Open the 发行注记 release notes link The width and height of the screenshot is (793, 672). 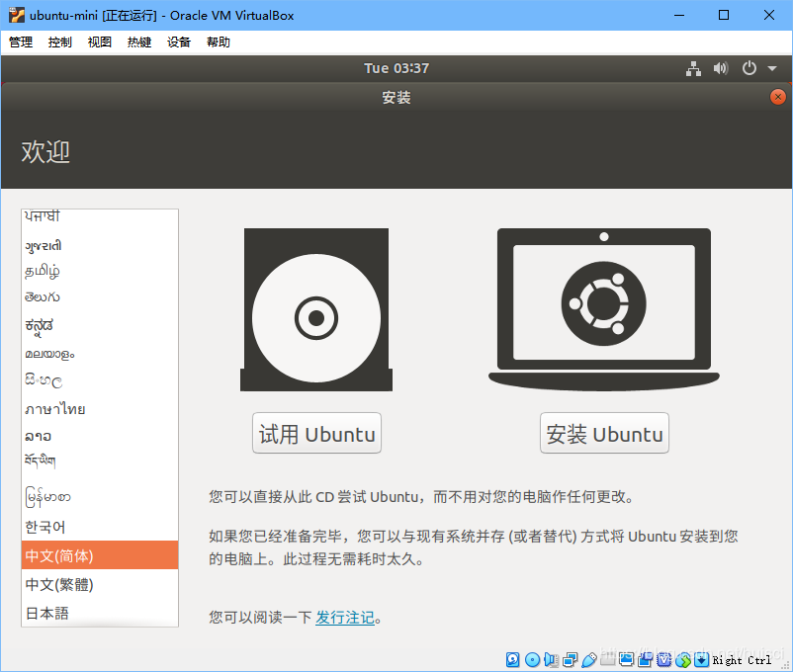[x=345, y=618]
